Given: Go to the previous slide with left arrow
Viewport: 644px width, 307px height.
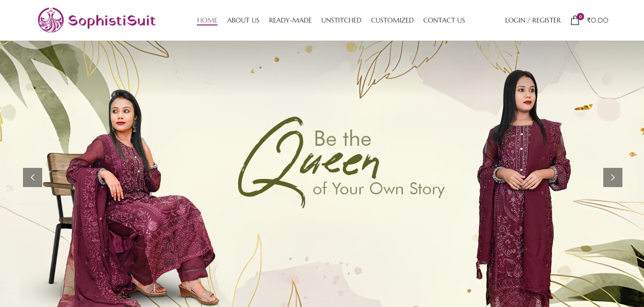Looking at the screenshot, I should 33,177.
